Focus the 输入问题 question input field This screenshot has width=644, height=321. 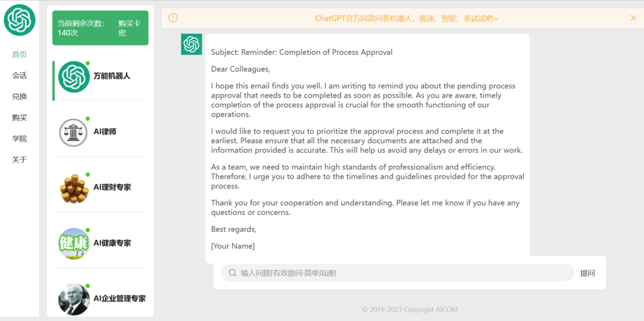(x=398, y=273)
